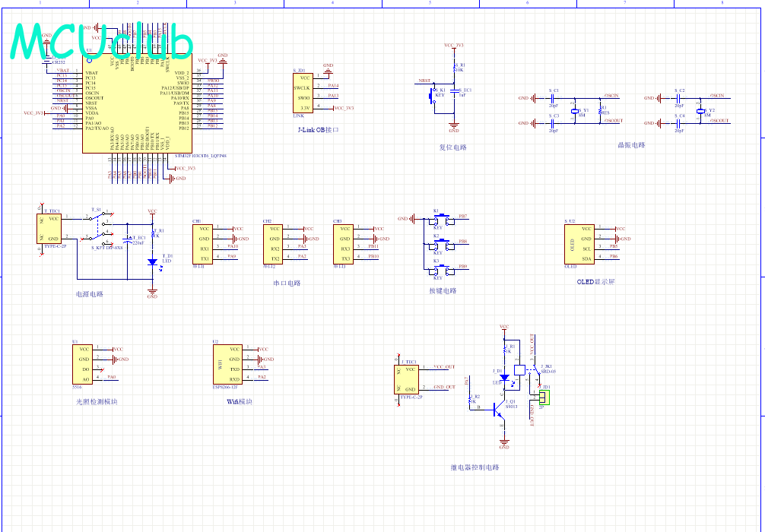Click the Y1 crystal oscillator symbol
765x532 pixels.
[576, 111]
